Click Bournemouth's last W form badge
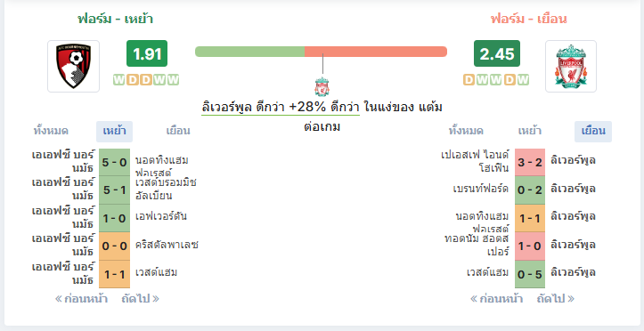Image resolution: width=644 pixels, height=331 pixels. click(x=174, y=79)
